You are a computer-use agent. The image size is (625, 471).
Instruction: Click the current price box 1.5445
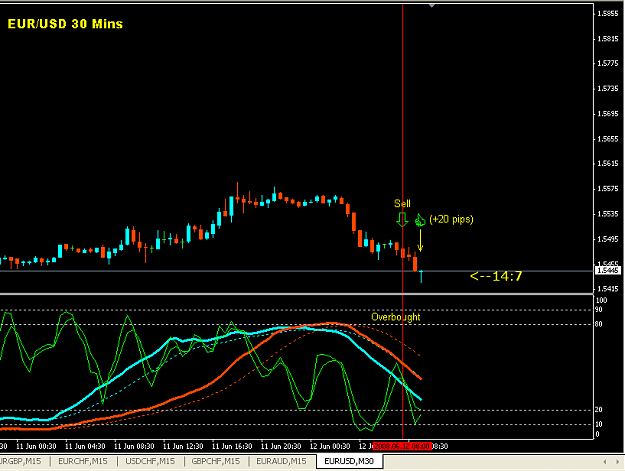608,271
